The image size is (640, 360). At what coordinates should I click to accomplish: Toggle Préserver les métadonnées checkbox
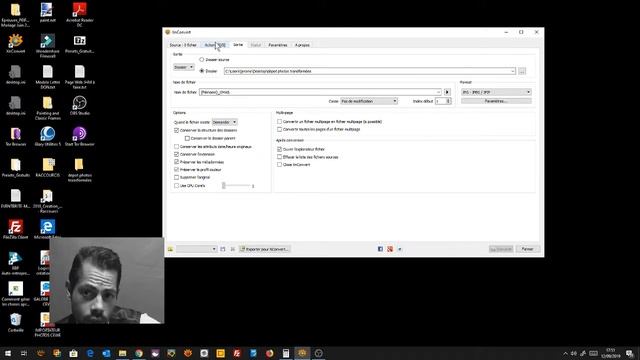(176, 162)
